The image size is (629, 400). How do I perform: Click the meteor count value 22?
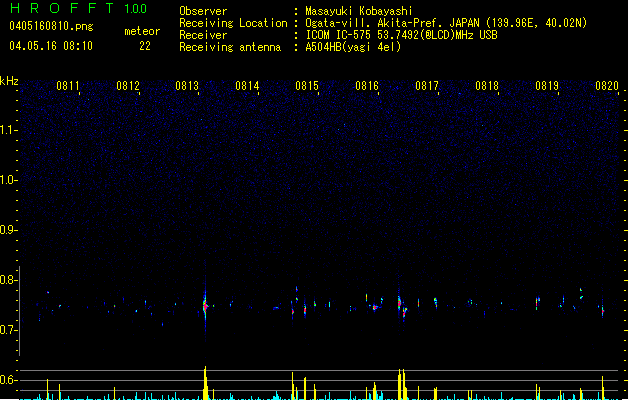pos(145,46)
